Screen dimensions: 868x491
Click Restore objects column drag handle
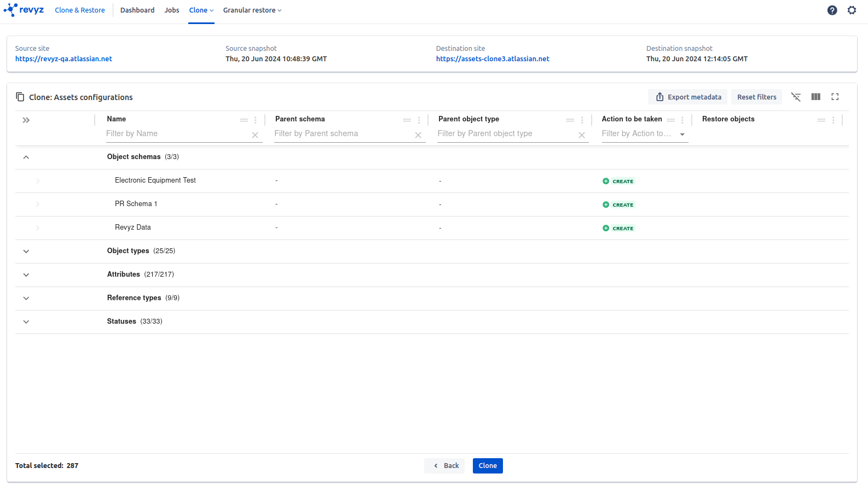pyautogui.click(x=821, y=120)
